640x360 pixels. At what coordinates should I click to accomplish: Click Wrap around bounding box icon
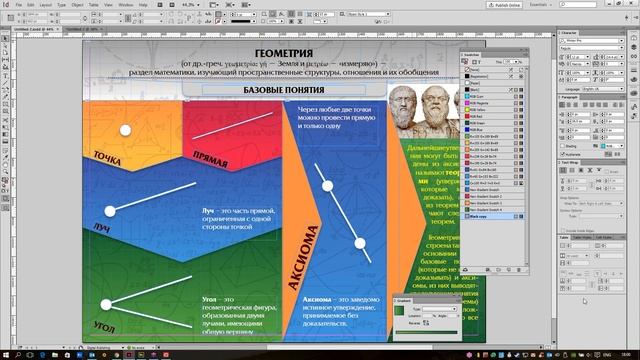572,171
